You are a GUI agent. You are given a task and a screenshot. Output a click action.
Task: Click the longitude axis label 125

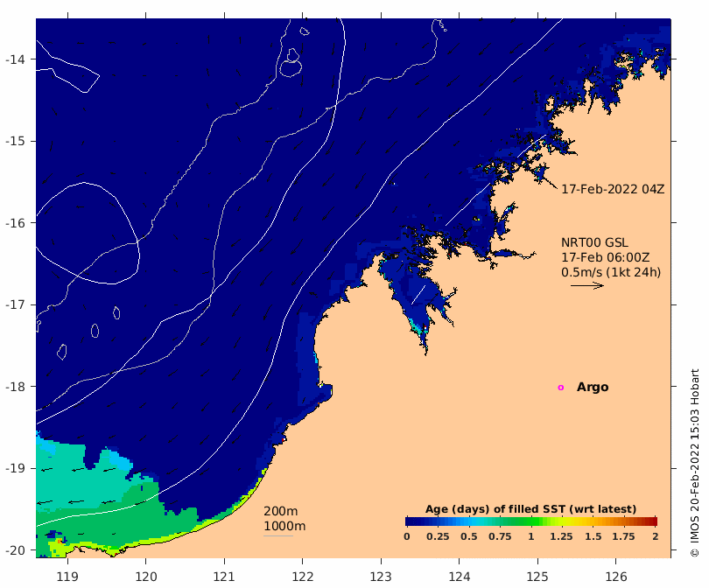pyautogui.click(x=537, y=577)
